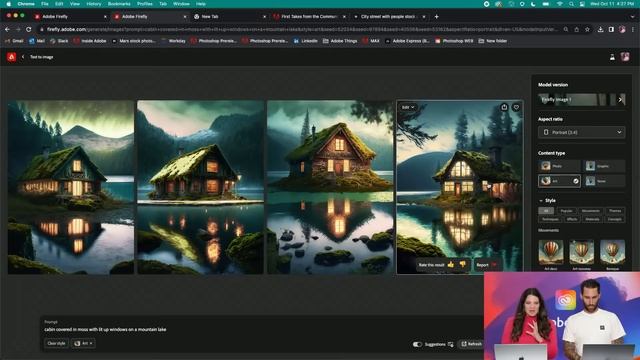Select Photo content type
Viewport: 640px width, 360px height.
[559, 166]
